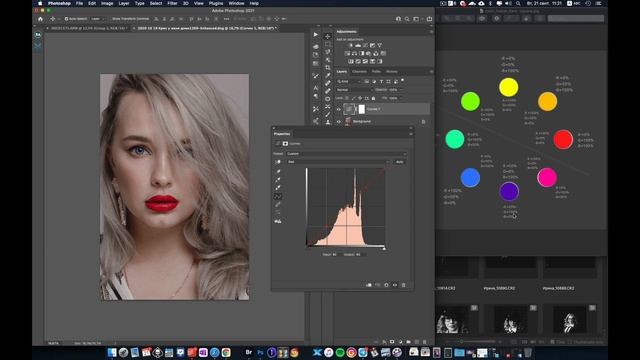
Task: Select the Eyedropper tool in toolbar
Action: tap(328, 75)
